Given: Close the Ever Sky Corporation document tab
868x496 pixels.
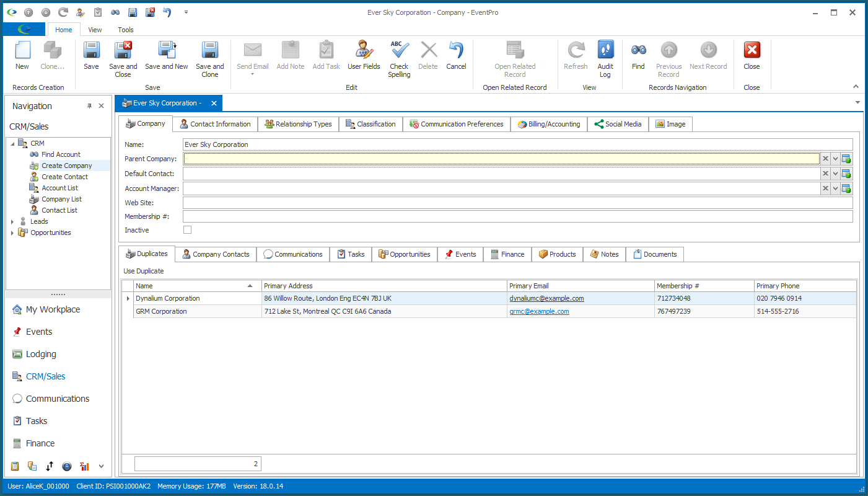Looking at the screenshot, I should 214,103.
